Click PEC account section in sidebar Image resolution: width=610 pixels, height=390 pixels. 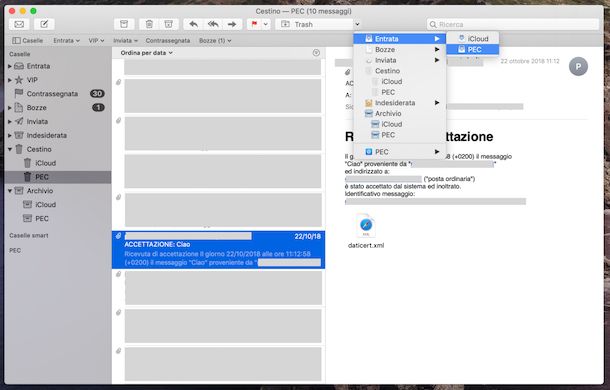pyautogui.click(x=15, y=250)
